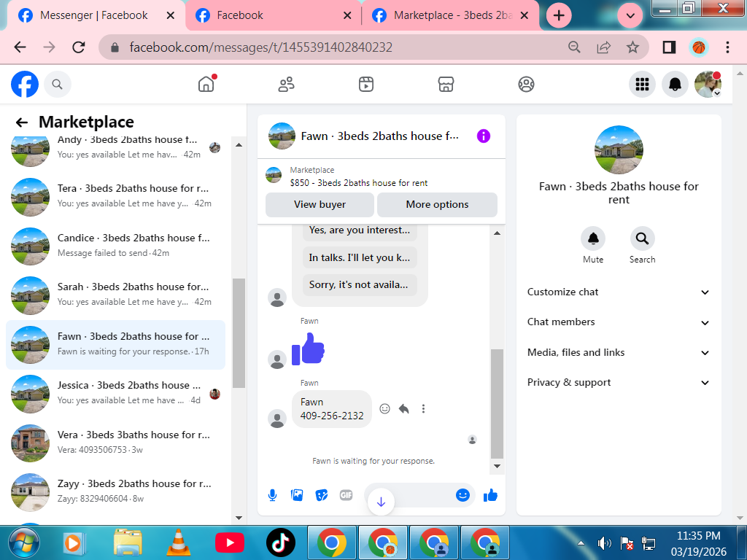Viewport: 747px width, 560px height.
Task: Choose a sticker icon
Action: coord(322,496)
